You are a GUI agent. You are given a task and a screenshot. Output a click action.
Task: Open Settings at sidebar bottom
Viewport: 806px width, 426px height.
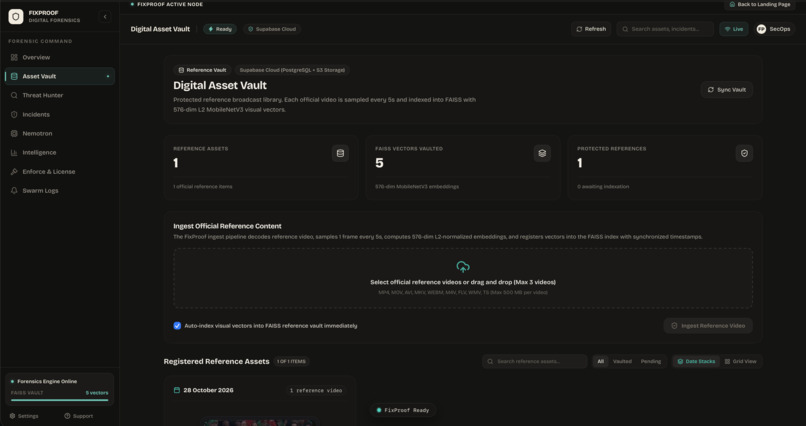coord(24,416)
